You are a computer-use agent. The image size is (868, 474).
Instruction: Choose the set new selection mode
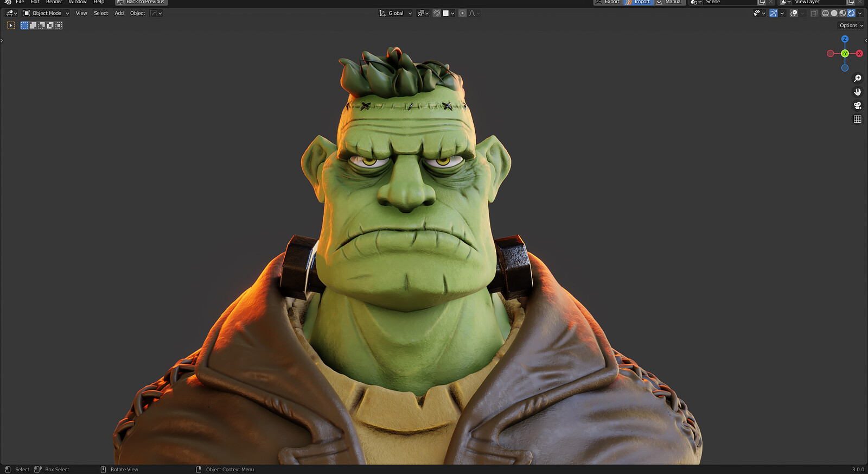(24, 26)
